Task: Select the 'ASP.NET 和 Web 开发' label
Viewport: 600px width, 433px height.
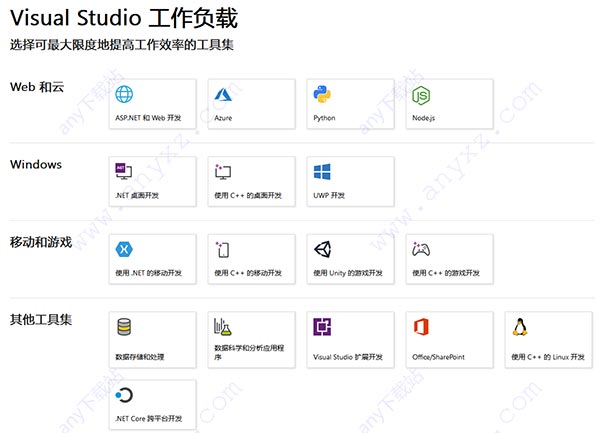Action: (148, 118)
